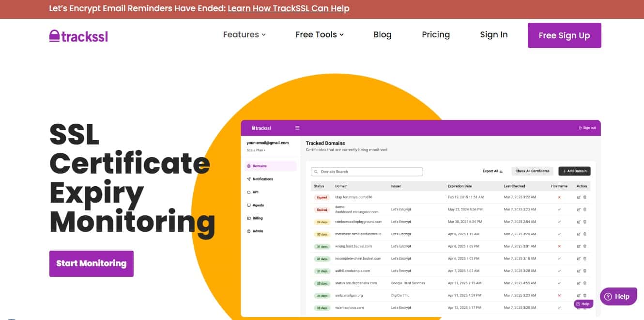Click the magnifier icon in Domain Search
This screenshot has height=320, width=644.
coord(316,172)
